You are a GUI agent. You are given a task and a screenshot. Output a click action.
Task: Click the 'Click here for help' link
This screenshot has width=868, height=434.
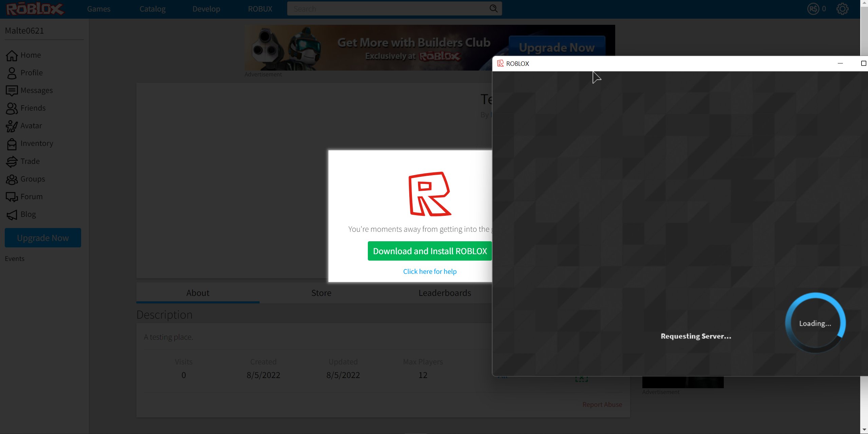pos(430,271)
